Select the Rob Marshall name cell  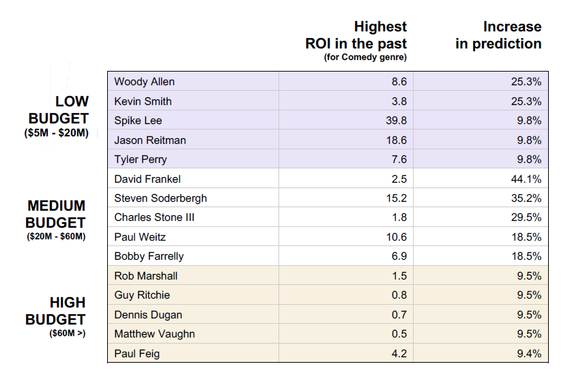[x=145, y=276]
